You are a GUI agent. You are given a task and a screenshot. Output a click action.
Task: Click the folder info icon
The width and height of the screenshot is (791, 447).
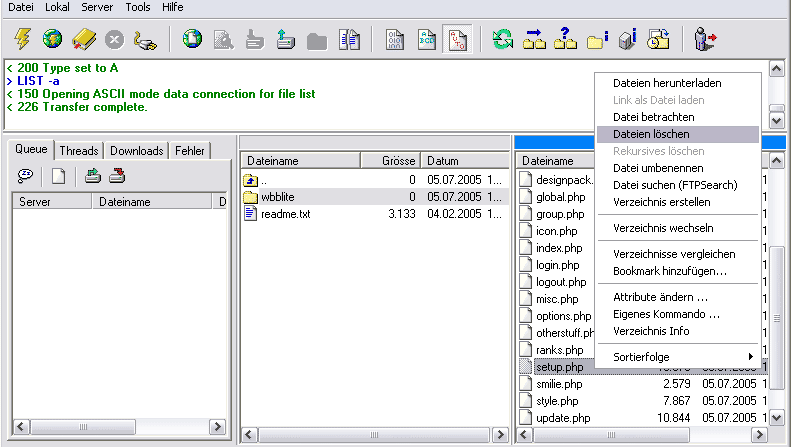click(597, 40)
